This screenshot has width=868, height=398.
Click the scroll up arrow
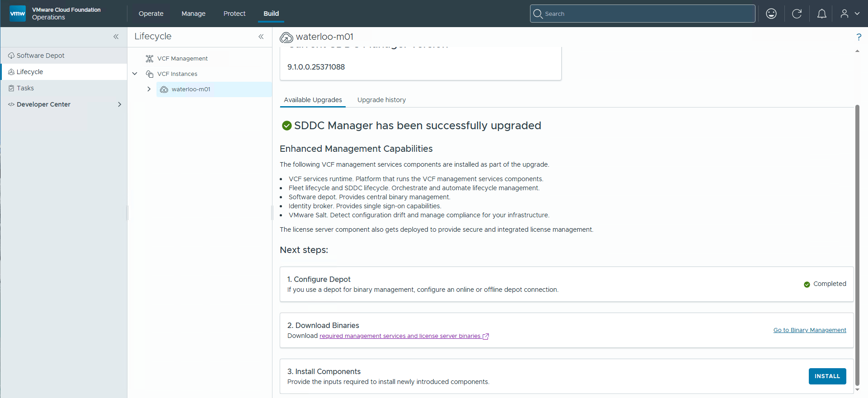857,51
